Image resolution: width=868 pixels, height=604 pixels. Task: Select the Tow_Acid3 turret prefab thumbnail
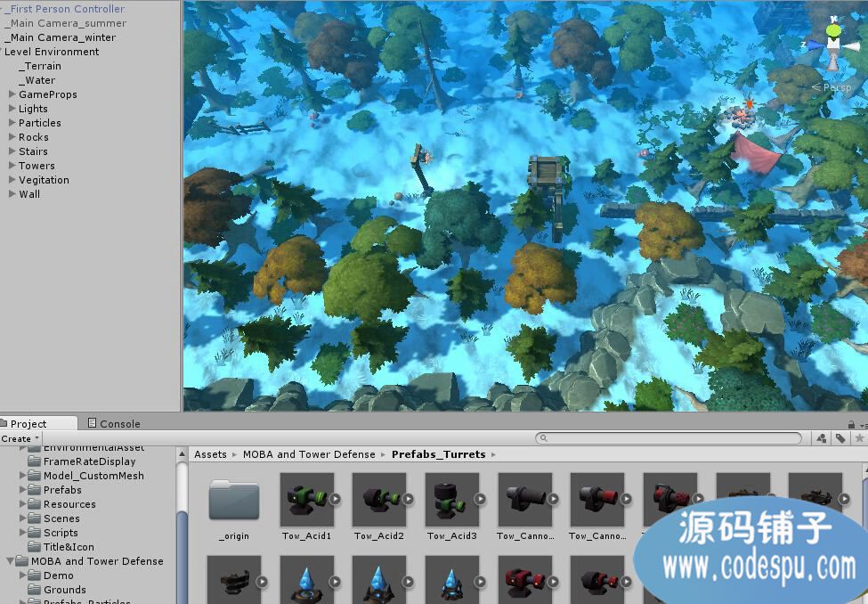pos(451,499)
